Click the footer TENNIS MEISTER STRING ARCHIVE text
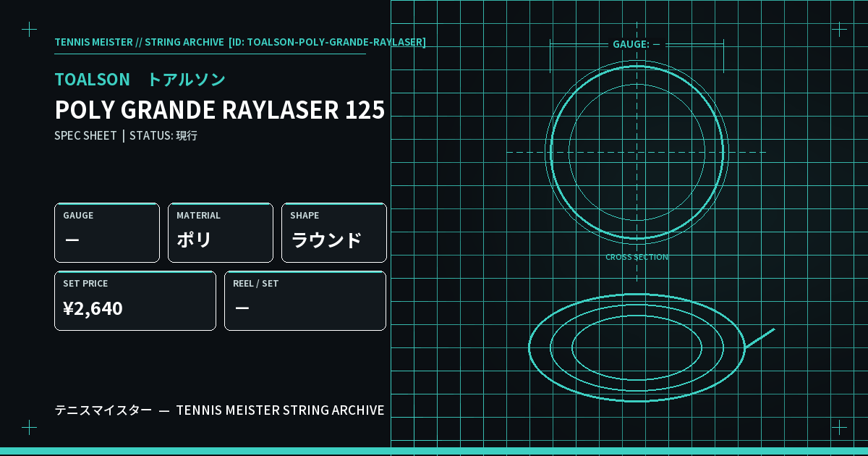Image resolution: width=868 pixels, height=456 pixels. coord(281,410)
